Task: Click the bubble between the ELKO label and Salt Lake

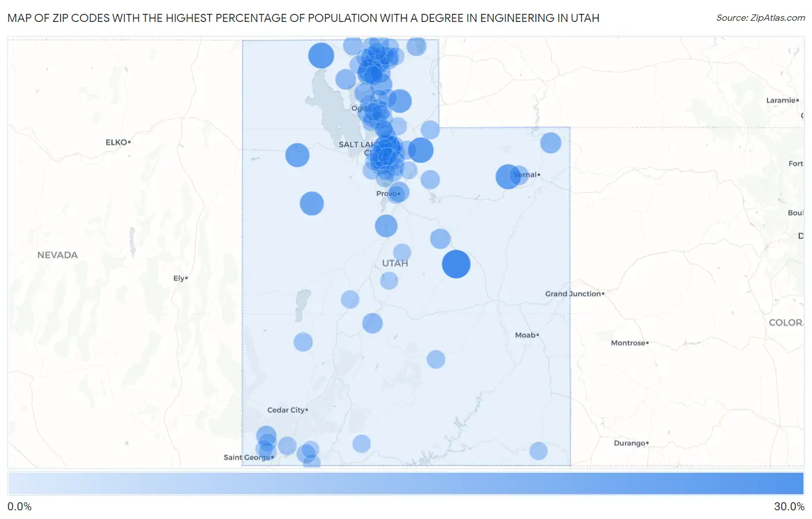Action: (x=297, y=155)
